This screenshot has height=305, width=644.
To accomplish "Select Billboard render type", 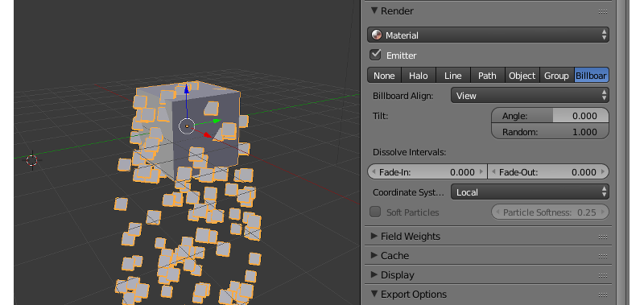I will tap(592, 76).
